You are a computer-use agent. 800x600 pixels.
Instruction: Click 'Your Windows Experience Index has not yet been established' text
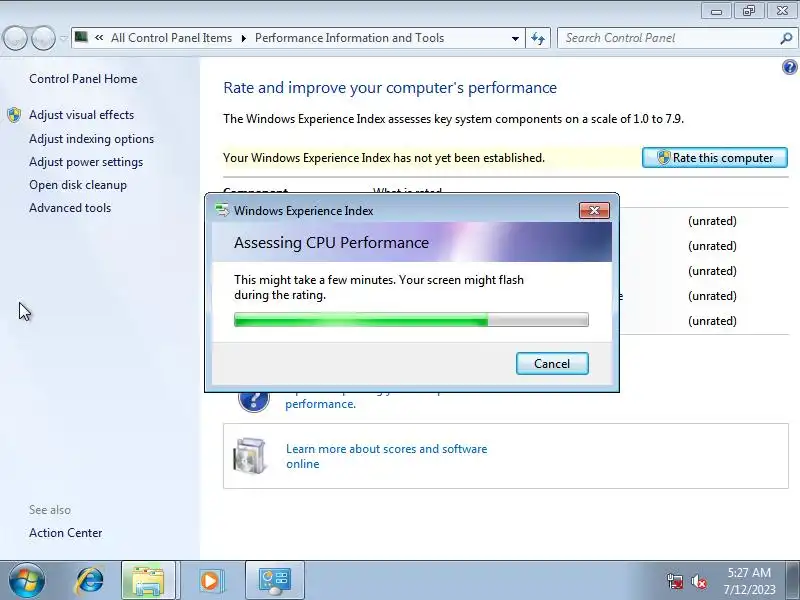[x=384, y=158]
